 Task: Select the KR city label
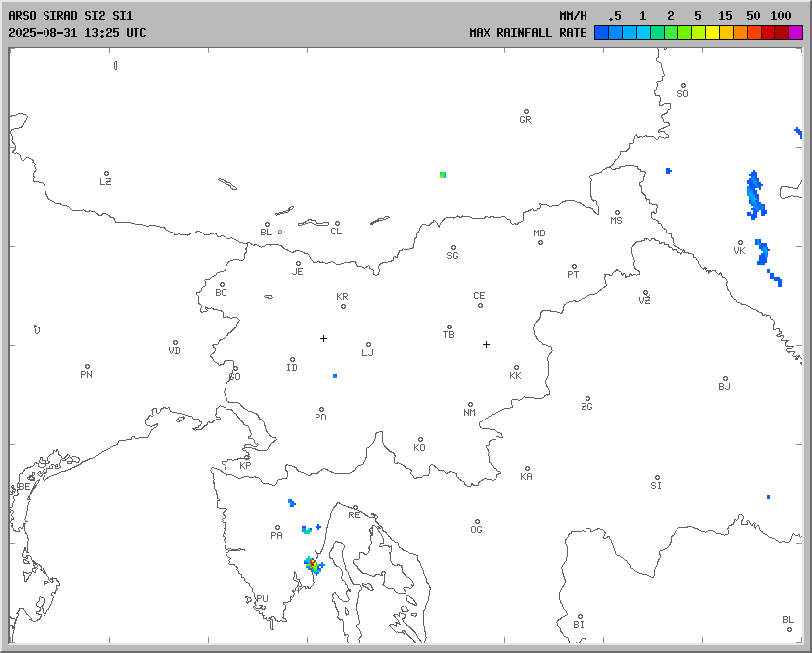click(x=342, y=297)
